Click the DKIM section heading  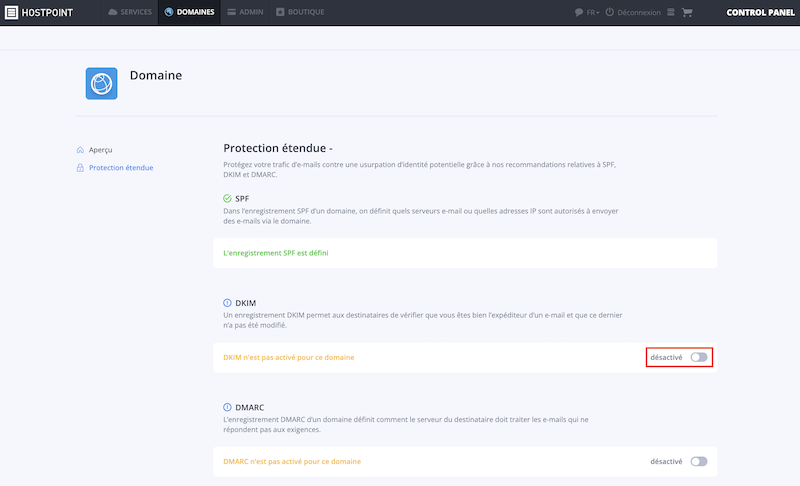tap(245, 303)
